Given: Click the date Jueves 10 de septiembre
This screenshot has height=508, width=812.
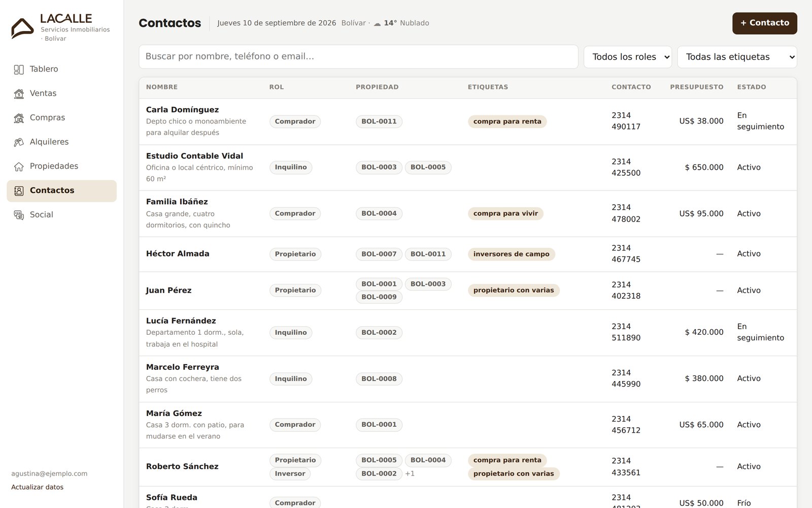Looking at the screenshot, I should [277, 23].
